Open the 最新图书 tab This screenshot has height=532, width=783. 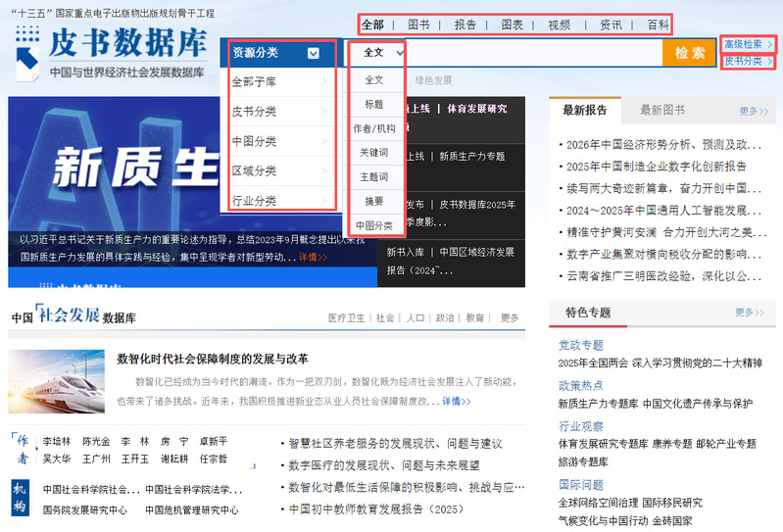tap(662, 111)
